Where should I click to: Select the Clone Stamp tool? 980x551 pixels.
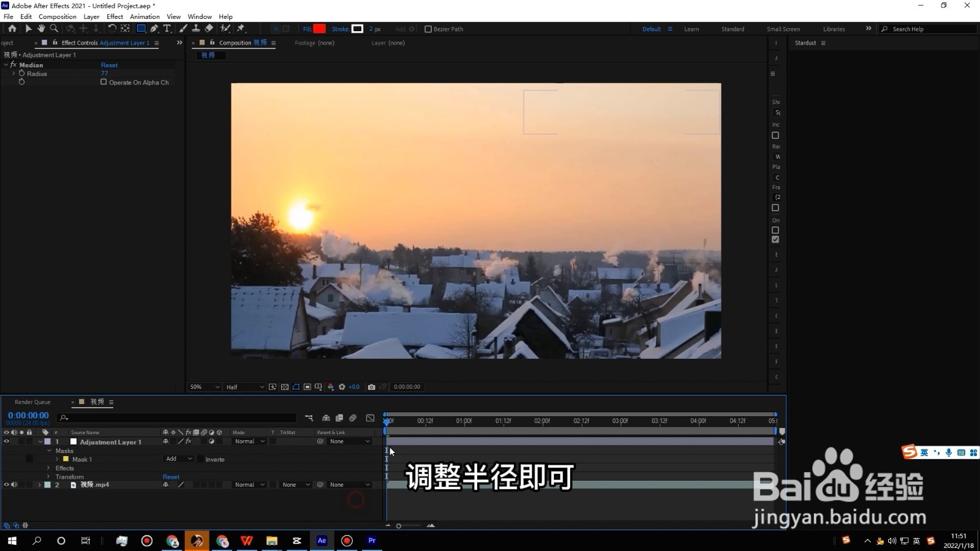tap(195, 28)
